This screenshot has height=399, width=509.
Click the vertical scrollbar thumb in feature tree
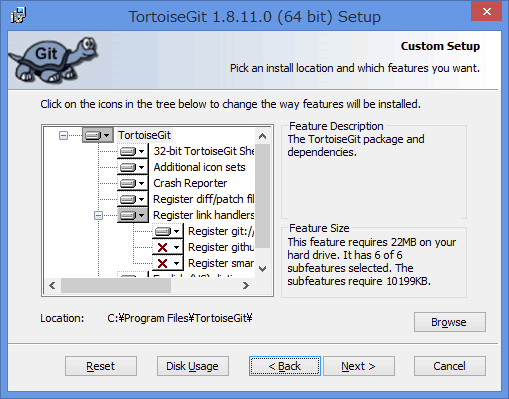click(263, 196)
